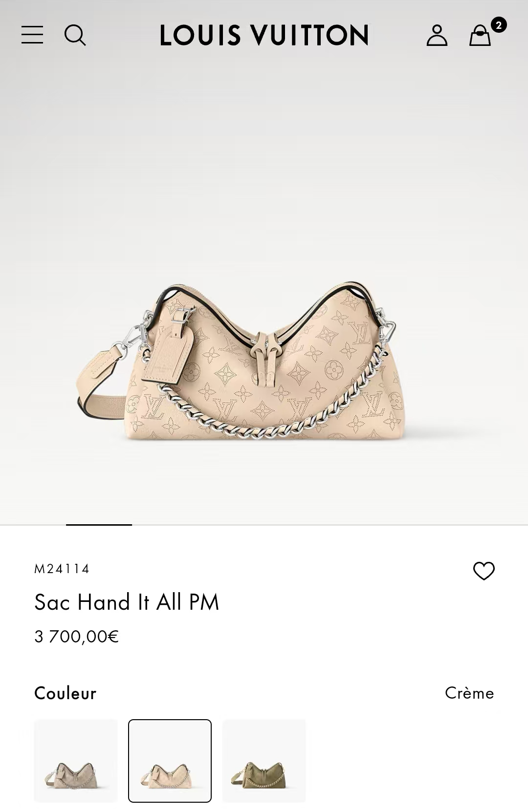Click the Louis Vuitton logo

[264, 35]
